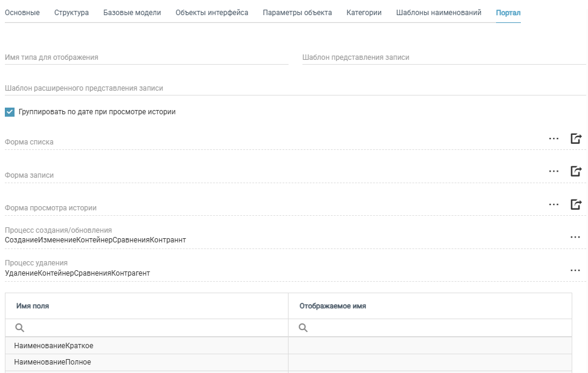Click the search filter under Имя поля
Image resolution: width=588 pixels, height=373 pixels.
click(x=151, y=328)
